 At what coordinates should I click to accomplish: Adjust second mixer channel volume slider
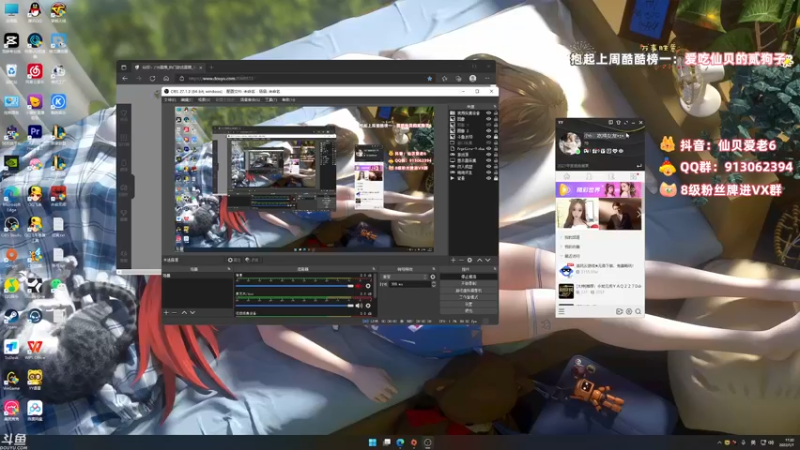294,306
